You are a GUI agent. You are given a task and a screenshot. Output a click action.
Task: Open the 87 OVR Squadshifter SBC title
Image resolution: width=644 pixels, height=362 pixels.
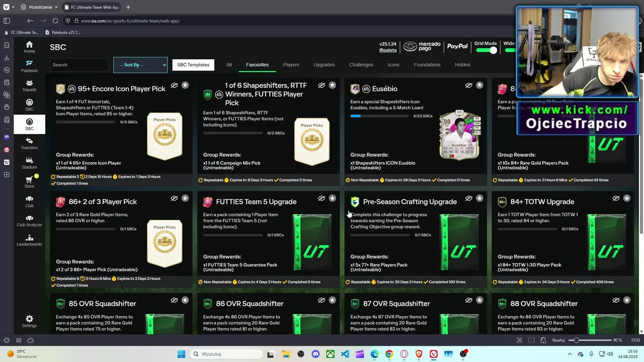pyautogui.click(x=396, y=304)
